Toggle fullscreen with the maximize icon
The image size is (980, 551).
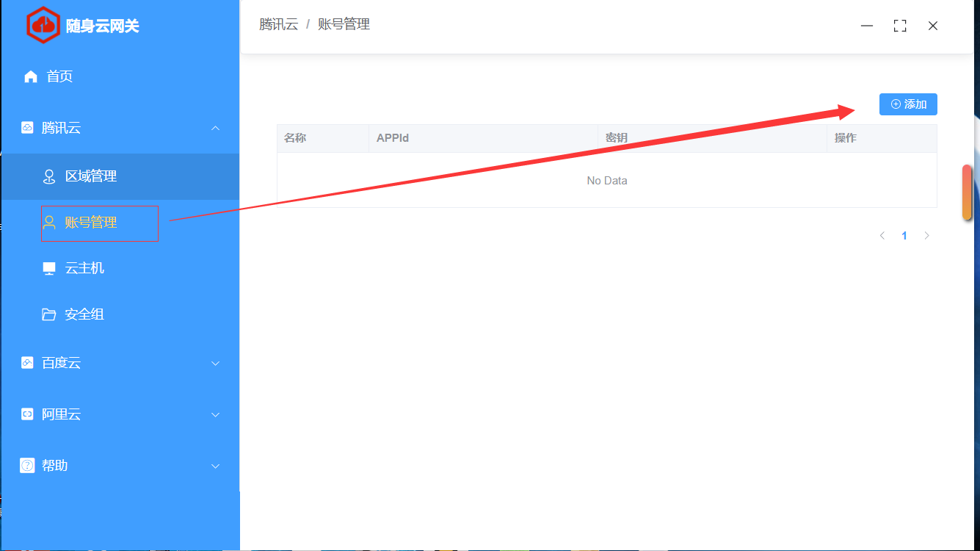[x=900, y=26]
